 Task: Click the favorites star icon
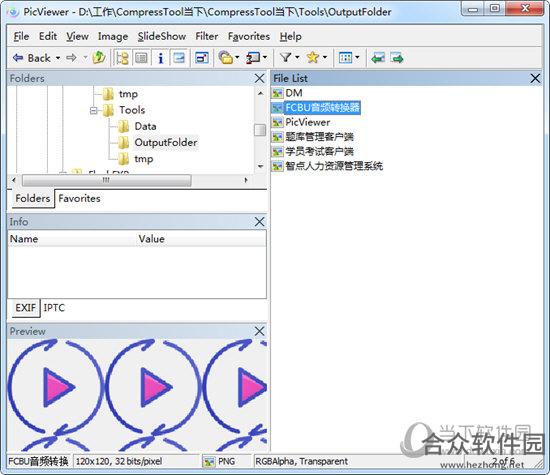[x=312, y=58]
